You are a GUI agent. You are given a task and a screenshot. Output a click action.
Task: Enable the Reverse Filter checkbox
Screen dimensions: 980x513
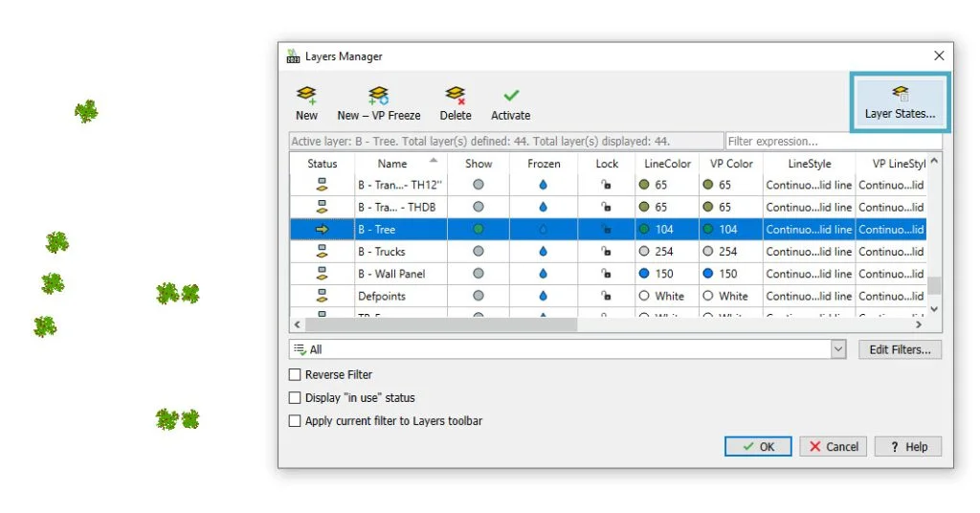(295, 375)
